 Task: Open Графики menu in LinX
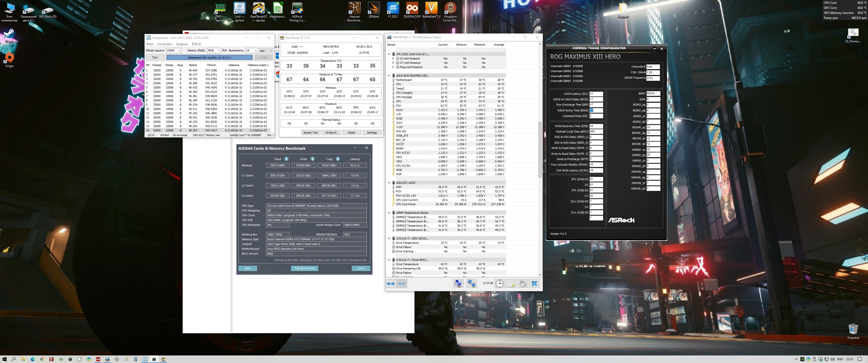click(x=182, y=44)
